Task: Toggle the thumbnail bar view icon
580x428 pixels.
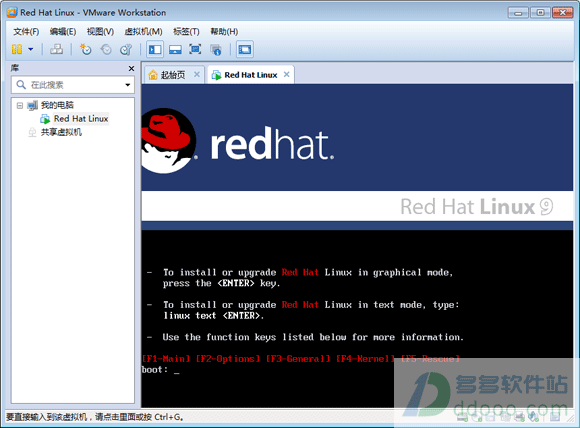Action: click(x=175, y=49)
